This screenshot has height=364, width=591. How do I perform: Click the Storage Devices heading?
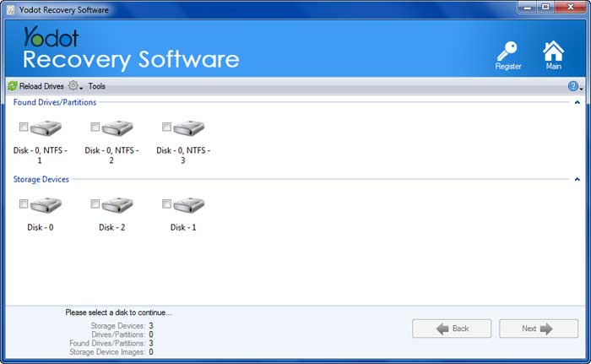(41, 179)
